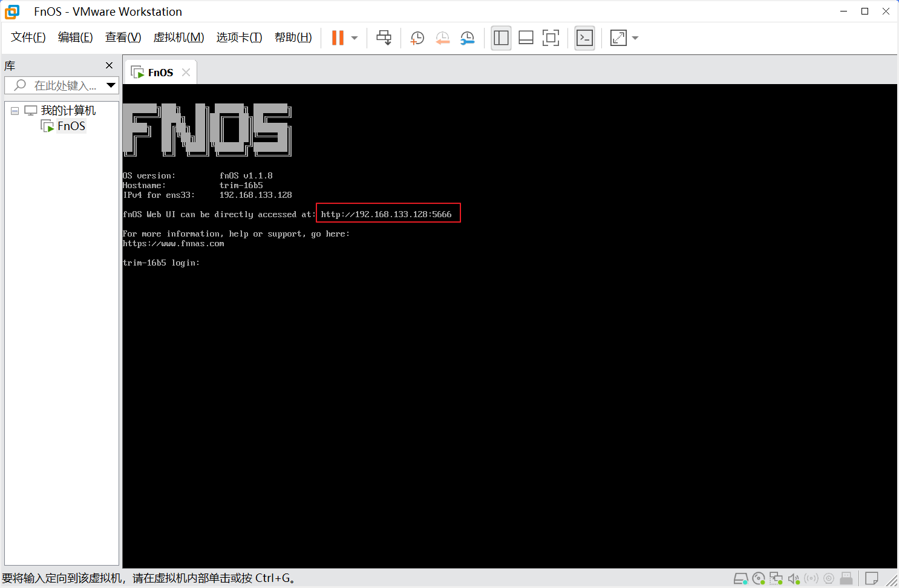Click the USB device status icon
This screenshot has width=899, height=588.
[x=846, y=578]
